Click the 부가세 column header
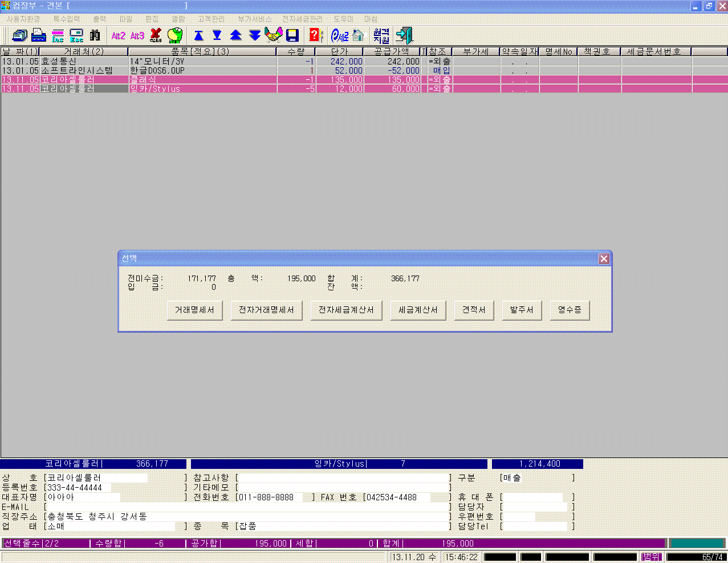The height and width of the screenshot is (563, 728). click(475, 51)
